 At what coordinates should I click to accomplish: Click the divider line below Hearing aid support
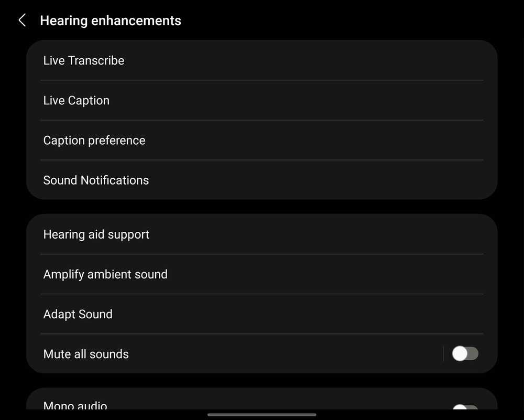click(262, 254)
